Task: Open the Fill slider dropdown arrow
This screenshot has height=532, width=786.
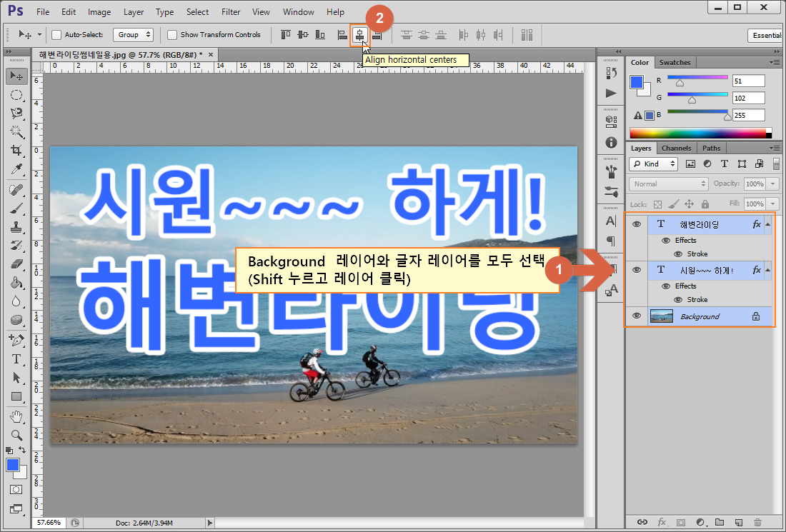Action: [x=773, y=204]
